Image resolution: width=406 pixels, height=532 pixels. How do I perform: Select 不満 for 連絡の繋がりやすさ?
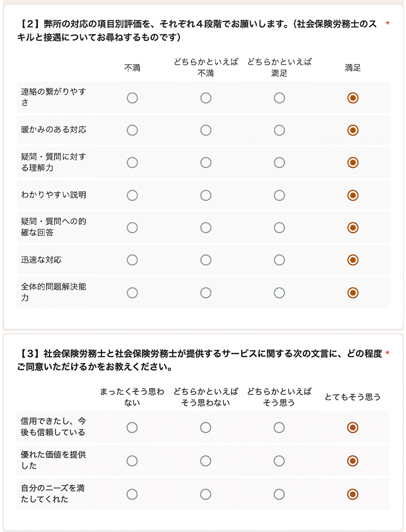tap(132, 98)
